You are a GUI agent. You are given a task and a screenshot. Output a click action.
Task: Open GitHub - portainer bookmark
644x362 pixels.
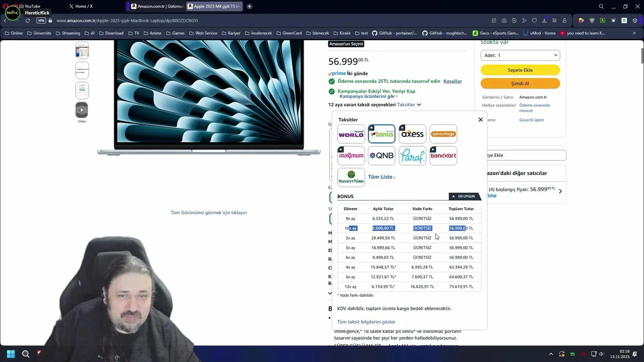coord(394,33)
